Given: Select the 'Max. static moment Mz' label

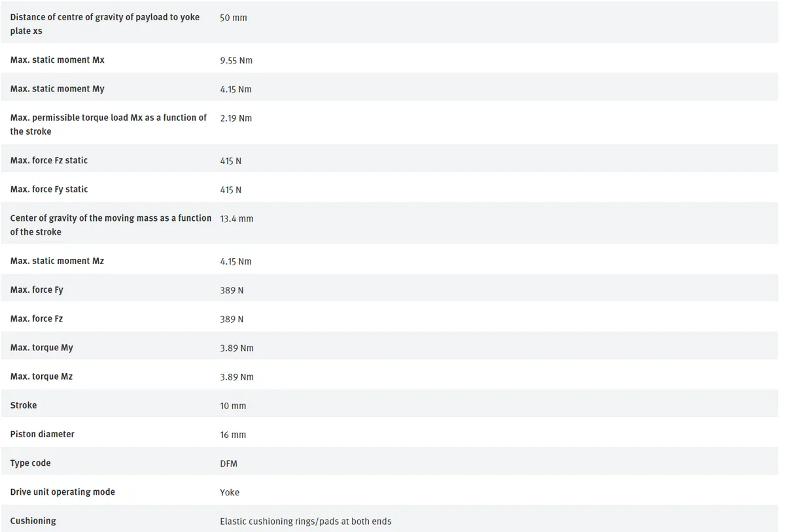Looking at the screenshot, I should coord(57,261).
